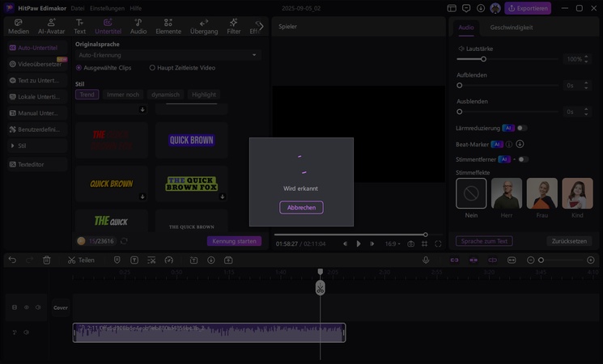Show Beat-Marker info tooltip icon
The height and width of the screenshot is (364, 603).
pyautogui.click(x=509, y=145)
